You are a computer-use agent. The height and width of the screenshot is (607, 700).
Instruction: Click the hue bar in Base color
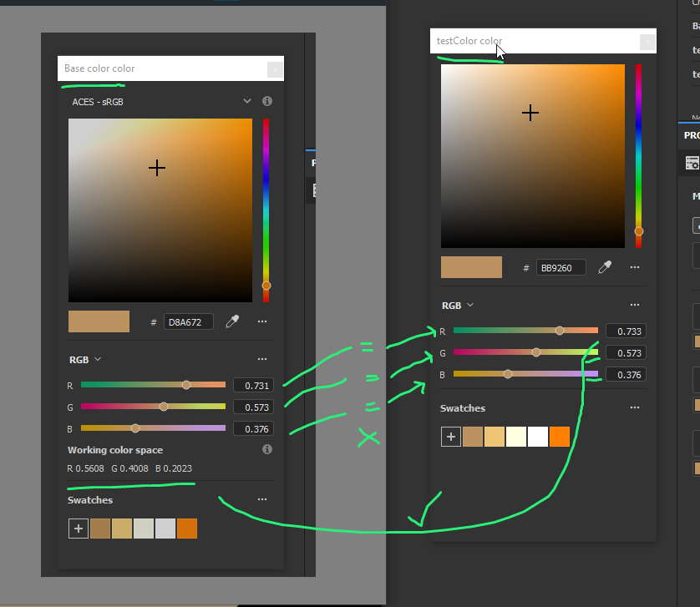266,210
